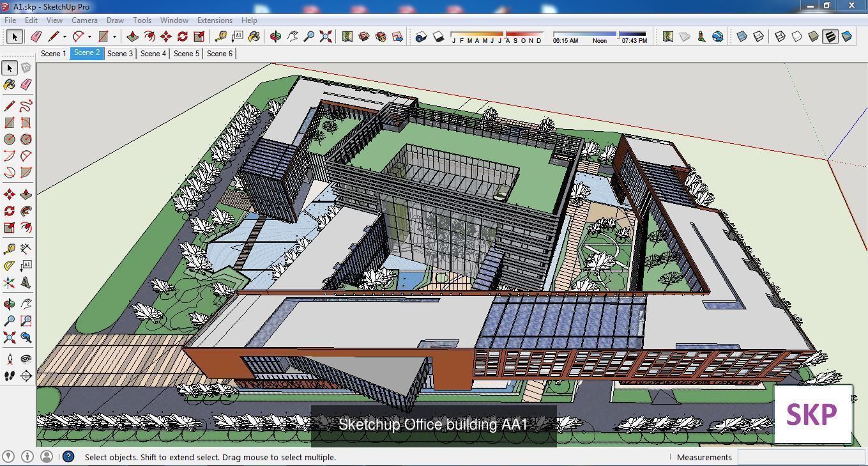Select Push/Pull tool in top toolbar
This screenshot has width=868, height=466.
[133, 36]
